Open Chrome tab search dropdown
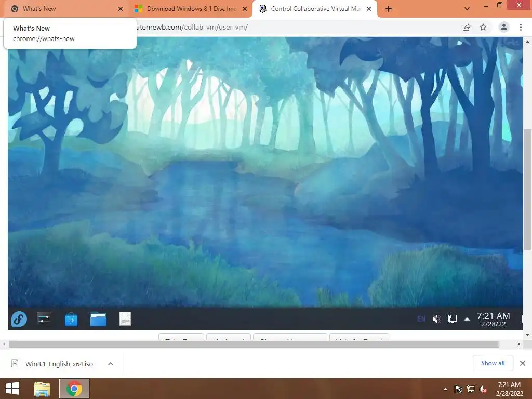532x399 pixels. (467, 9)
